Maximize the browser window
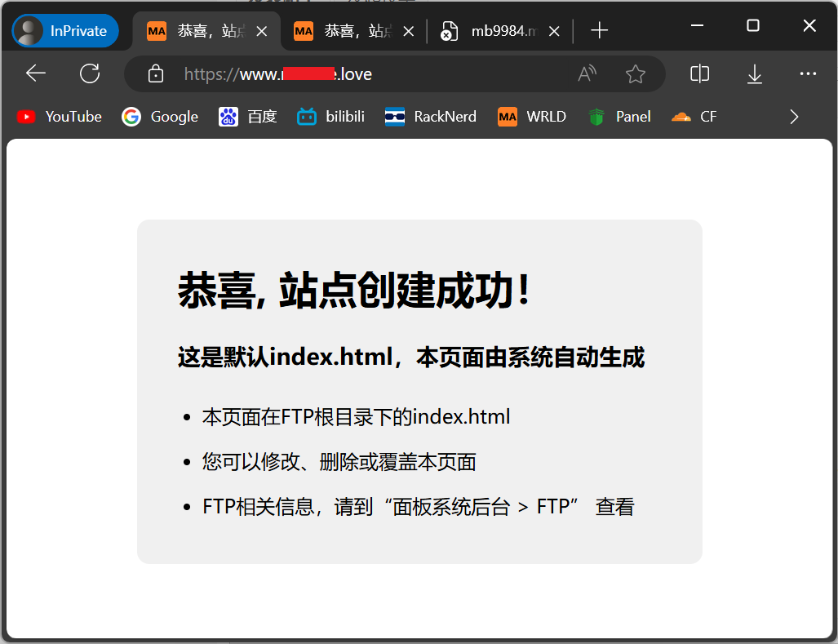838x644 pixels. coord(753,25)
